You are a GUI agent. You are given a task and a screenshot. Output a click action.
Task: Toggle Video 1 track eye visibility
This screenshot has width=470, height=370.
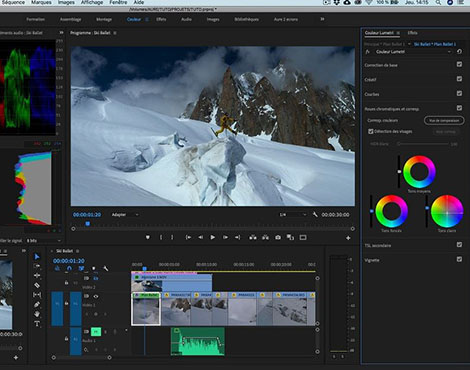coord(96,296)
